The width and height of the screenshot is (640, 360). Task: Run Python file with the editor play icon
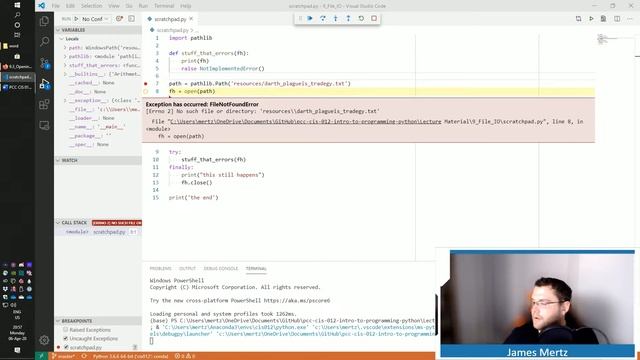pos(591,19)
